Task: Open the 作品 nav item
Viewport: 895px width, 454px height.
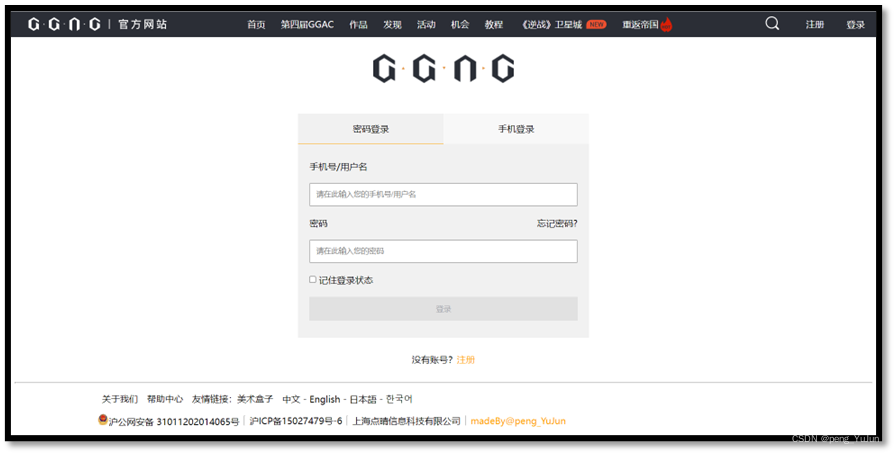Action: coord(358,25)
